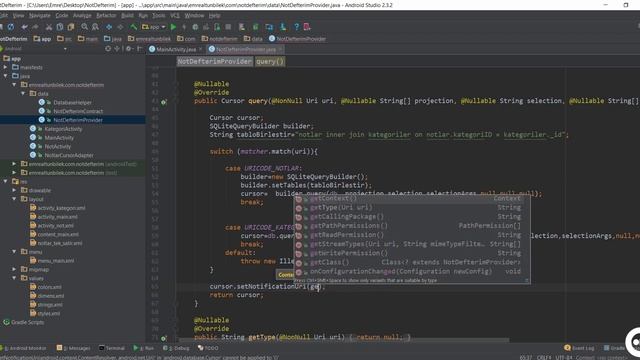Viewport: 640px width, 360px height.
Task: Click override gutter icon beside getType method
Action: [164, 338]
